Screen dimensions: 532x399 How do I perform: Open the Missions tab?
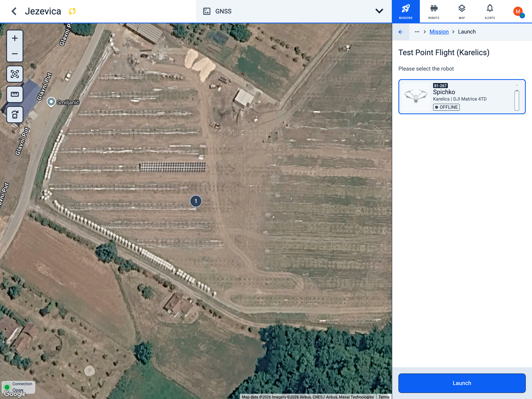(405, 11)
